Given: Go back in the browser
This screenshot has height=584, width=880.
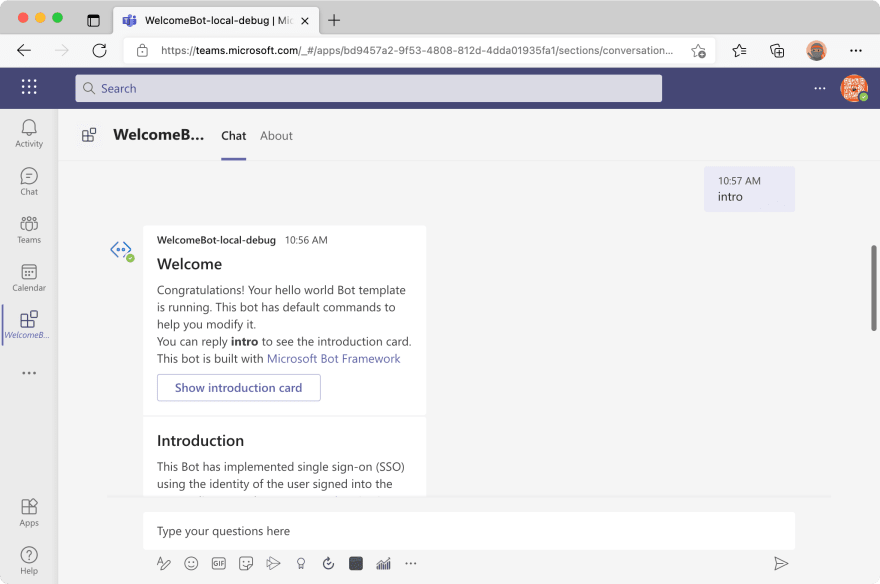Looking at the screenshot, I should (24, 50).
